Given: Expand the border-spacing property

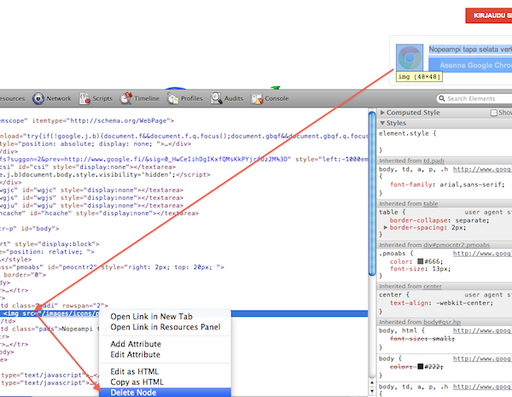Looking at the screenshot, I should [x=386, y=228].
